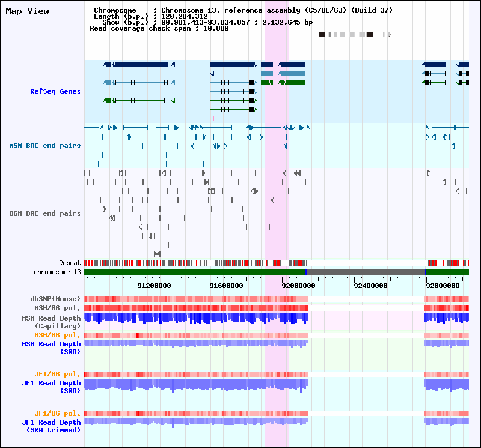The image size is (481, 448).
Task: Click the Read coverage check span value 10,000
Action: [x=216, y=28]
